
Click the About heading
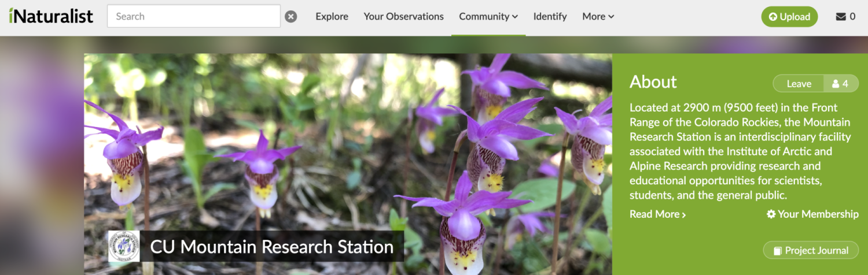tap(653, 82)
